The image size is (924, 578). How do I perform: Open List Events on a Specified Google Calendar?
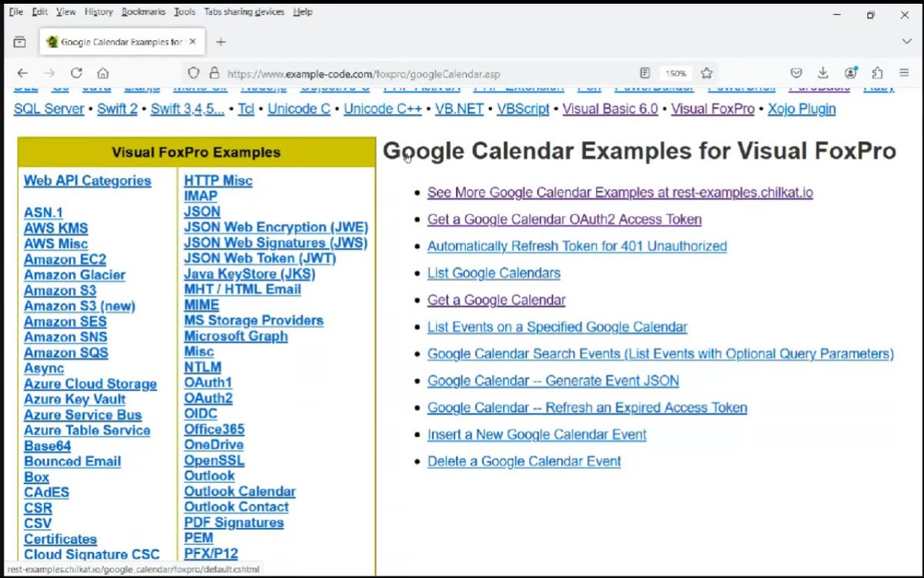pos(557,327)
